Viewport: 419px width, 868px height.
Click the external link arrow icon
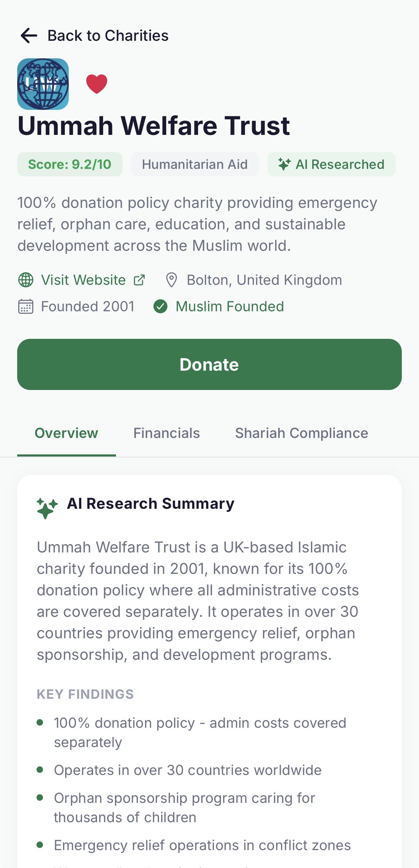(139, 280)
